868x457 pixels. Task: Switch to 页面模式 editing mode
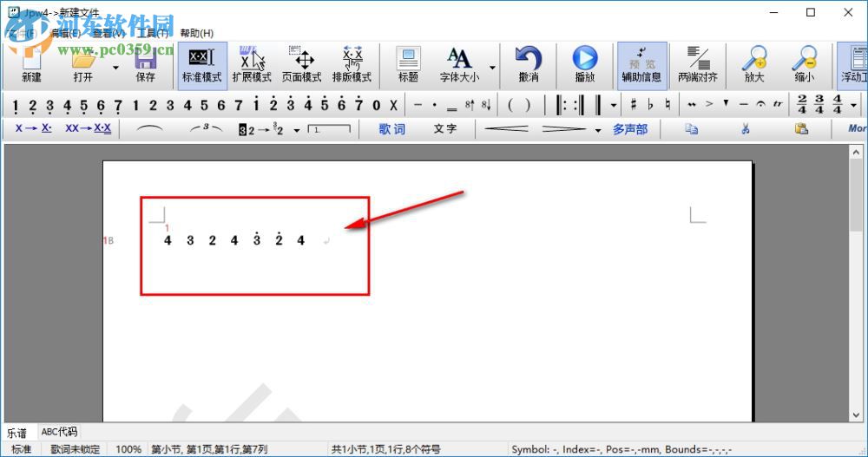click(302, 65)
